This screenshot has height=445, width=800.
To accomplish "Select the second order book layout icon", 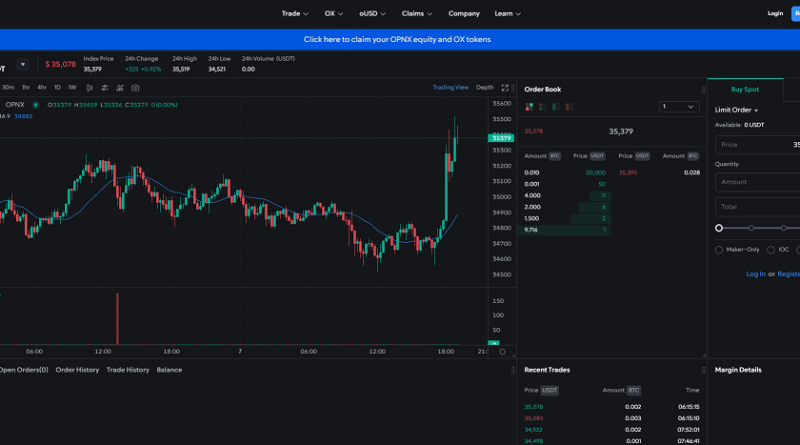I will (x=542, y=107).
